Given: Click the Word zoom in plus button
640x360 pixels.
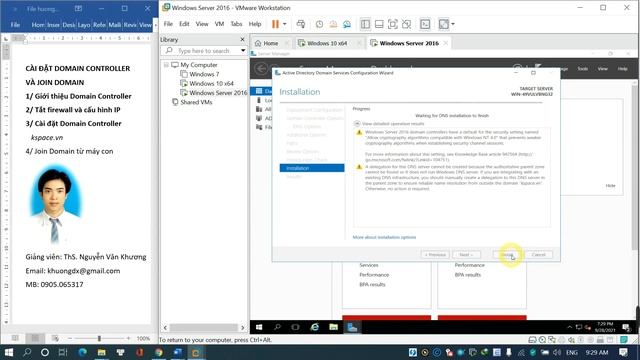Looking at the screenshot, I should [x=128, y=338].
